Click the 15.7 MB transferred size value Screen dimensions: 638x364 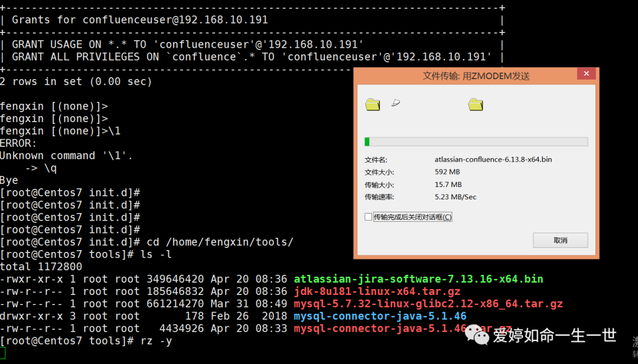(448, 185)
